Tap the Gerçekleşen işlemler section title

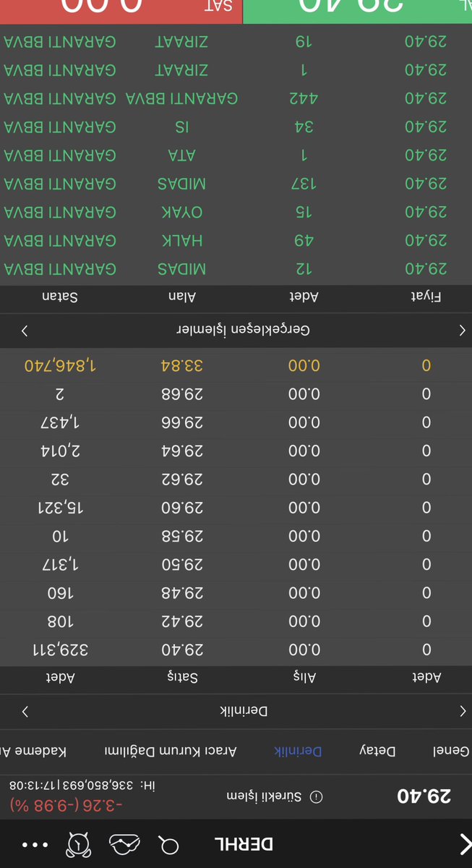(244, 330)
